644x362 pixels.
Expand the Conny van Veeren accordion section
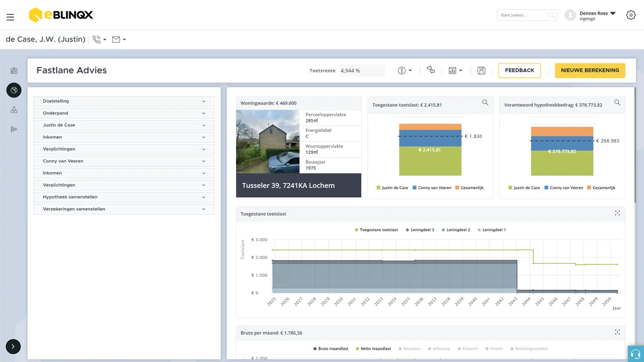tap(124, 161)
